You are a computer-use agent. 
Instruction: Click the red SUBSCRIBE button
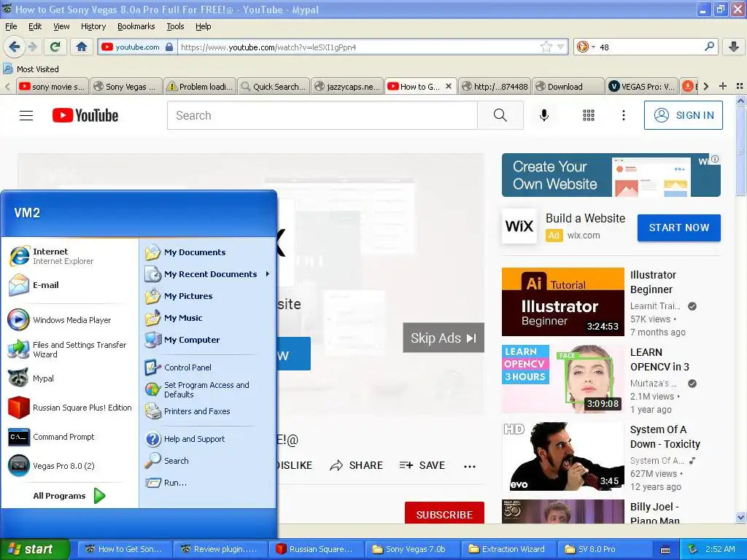pos(444,514)
